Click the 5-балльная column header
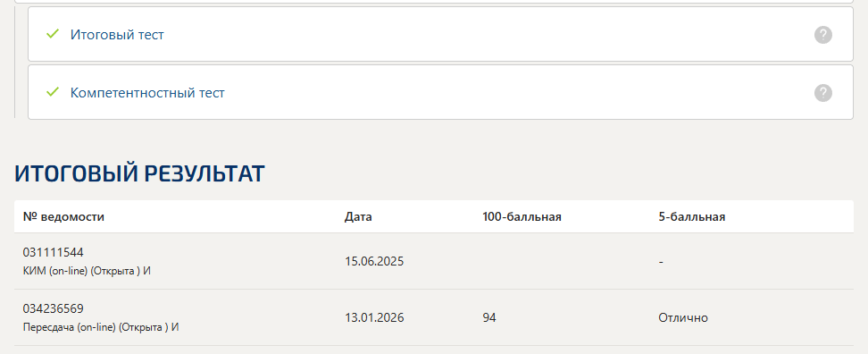Viewport: 868px width, 354px height. pos(692,216)
